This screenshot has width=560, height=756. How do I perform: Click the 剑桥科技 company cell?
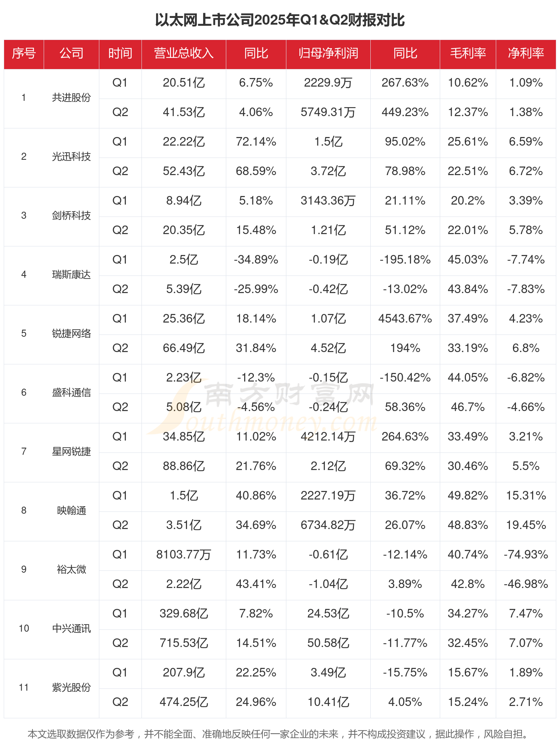coord(71,216)
